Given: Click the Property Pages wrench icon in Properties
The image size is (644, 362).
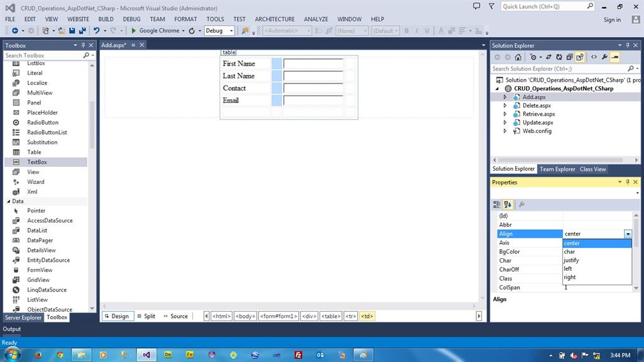Looking at the screenshot, I should [x=521, y=205].
